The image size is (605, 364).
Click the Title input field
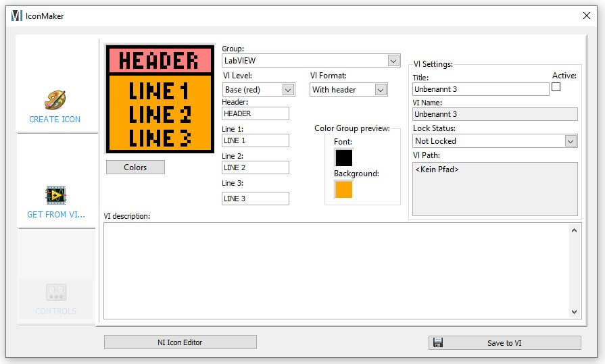coord(481,89)
